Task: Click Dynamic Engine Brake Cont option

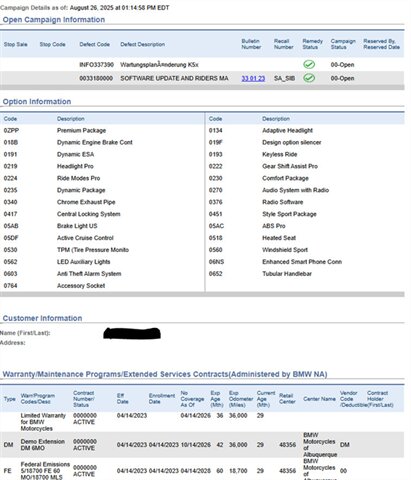Action: 95,142
